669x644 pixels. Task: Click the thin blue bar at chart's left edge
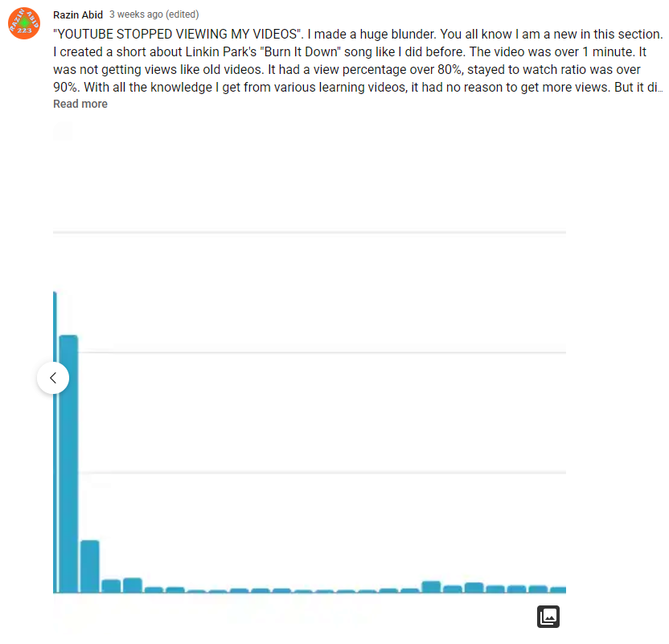pyautogui.click(x=55, y=442)
